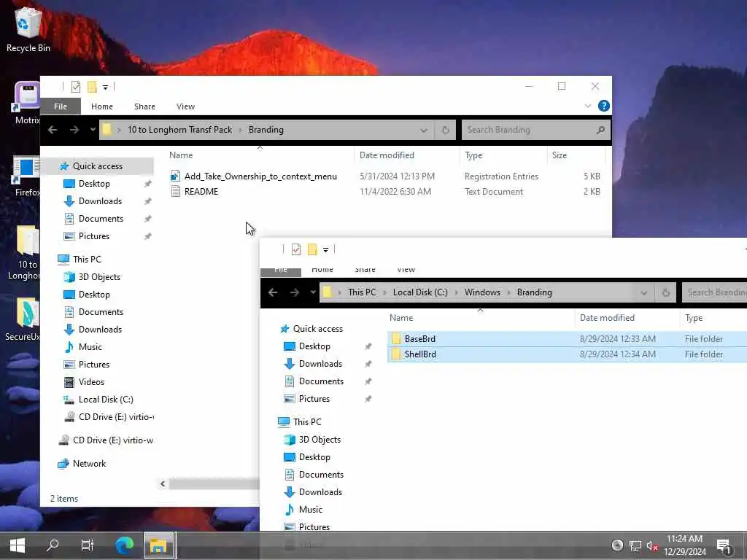Go back in the back Explorer window
Screen dimensions: 747x560
53,130
